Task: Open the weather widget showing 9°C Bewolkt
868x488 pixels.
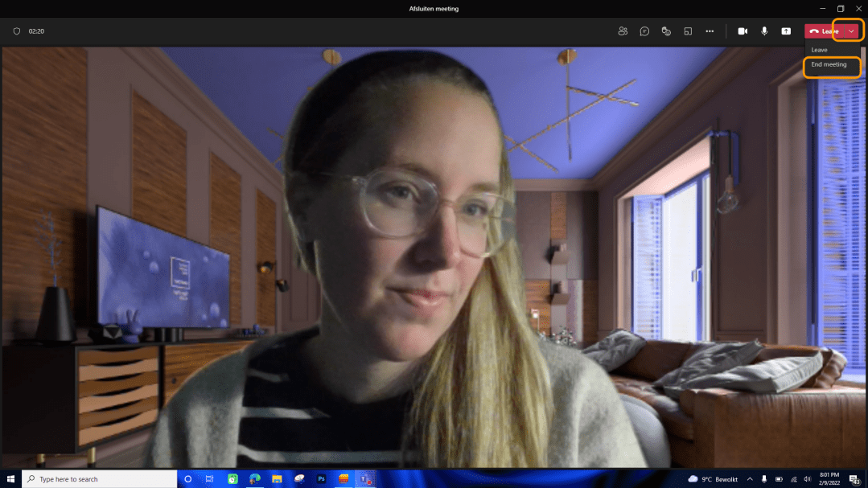Action: click(714, 479)
